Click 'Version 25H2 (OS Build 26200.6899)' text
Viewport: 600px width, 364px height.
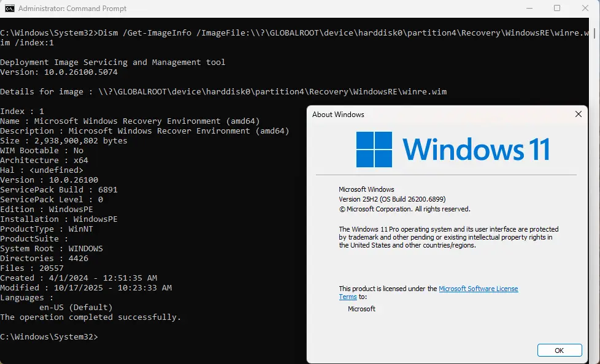pos(392,199)
